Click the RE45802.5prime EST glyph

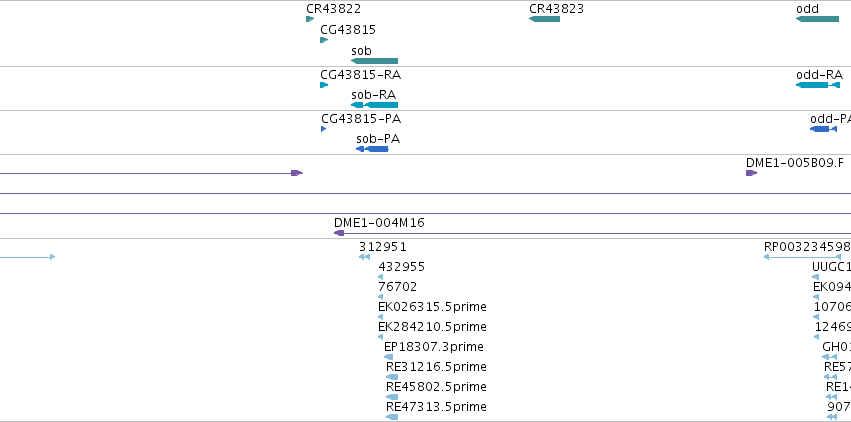pos(392,397)
